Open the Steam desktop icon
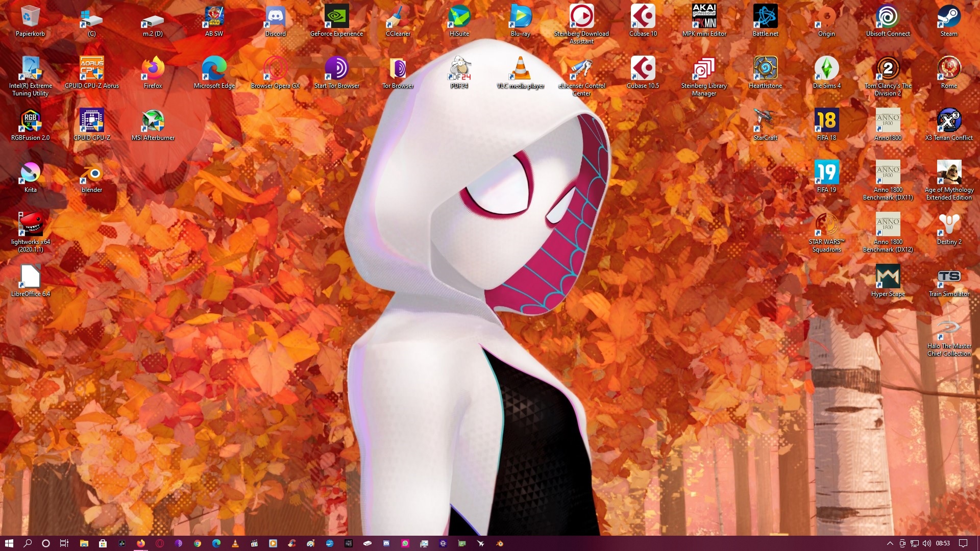 pos(949,17)
